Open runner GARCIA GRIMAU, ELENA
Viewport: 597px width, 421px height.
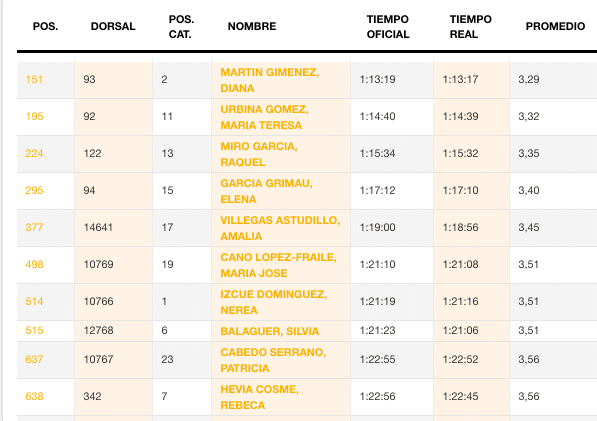[x=266, y=191]
